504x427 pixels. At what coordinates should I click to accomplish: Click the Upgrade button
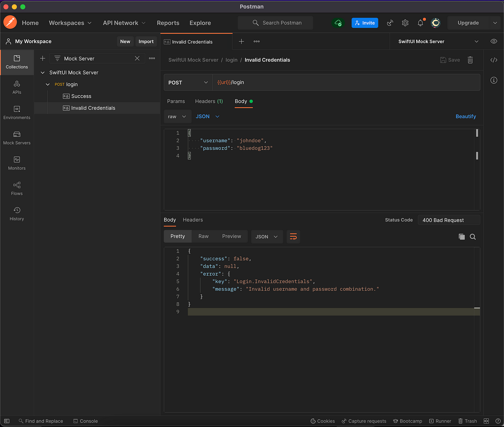468,23
